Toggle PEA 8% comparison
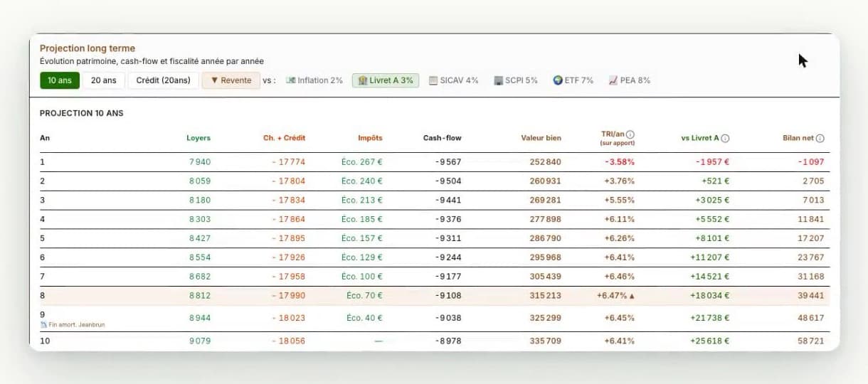The image size is (868, 384). coord(629,80)
